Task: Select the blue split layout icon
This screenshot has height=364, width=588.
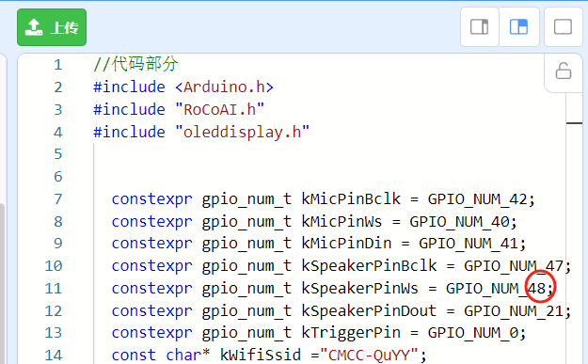Action: point(518,27)
